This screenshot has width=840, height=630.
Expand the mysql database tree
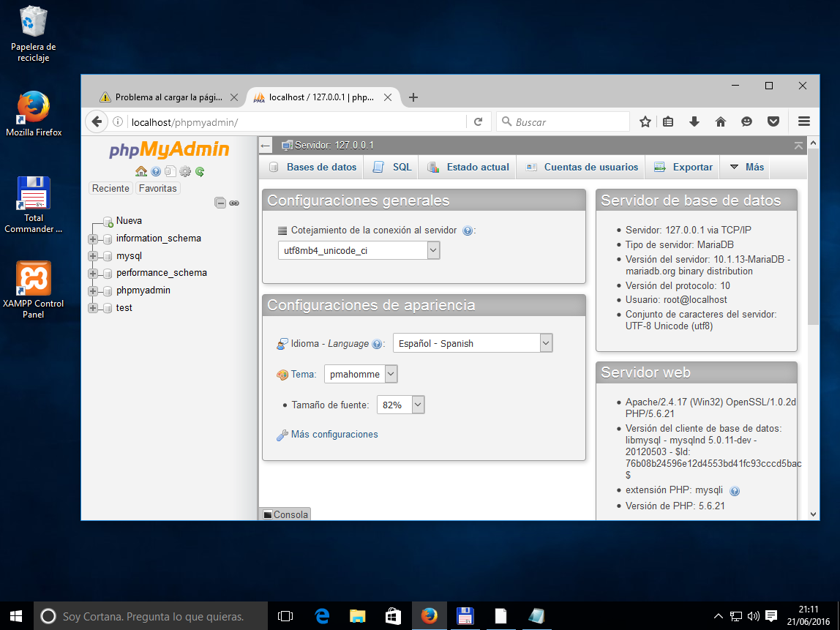(x=92, y=255)
